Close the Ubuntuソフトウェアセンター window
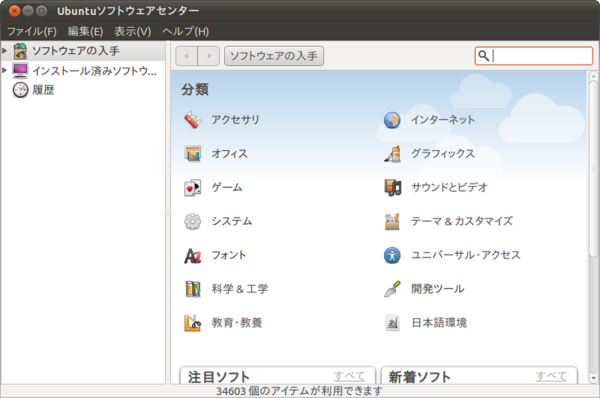 pyautogui.click(x=15, y=11)
